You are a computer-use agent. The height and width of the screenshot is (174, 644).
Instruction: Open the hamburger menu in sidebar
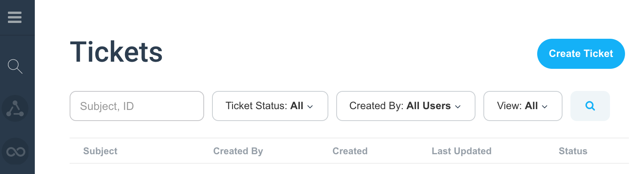coord(15,17)
